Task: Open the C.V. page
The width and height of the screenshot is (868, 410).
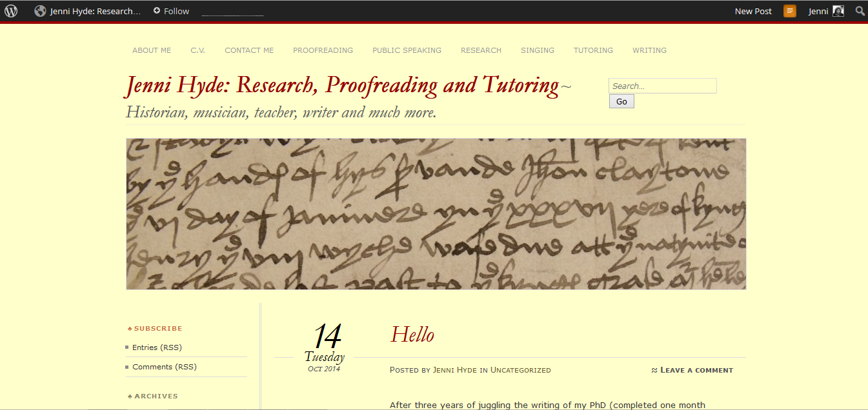Action: coord(197,50)
